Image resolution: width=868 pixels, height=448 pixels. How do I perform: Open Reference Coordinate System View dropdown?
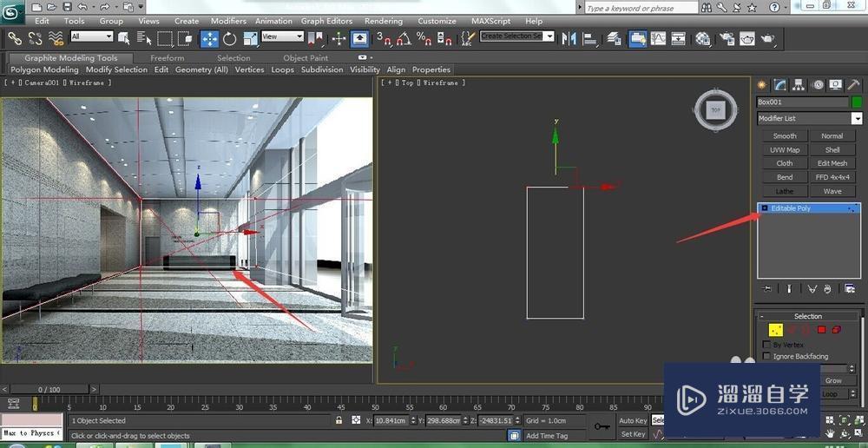point(282,36)
